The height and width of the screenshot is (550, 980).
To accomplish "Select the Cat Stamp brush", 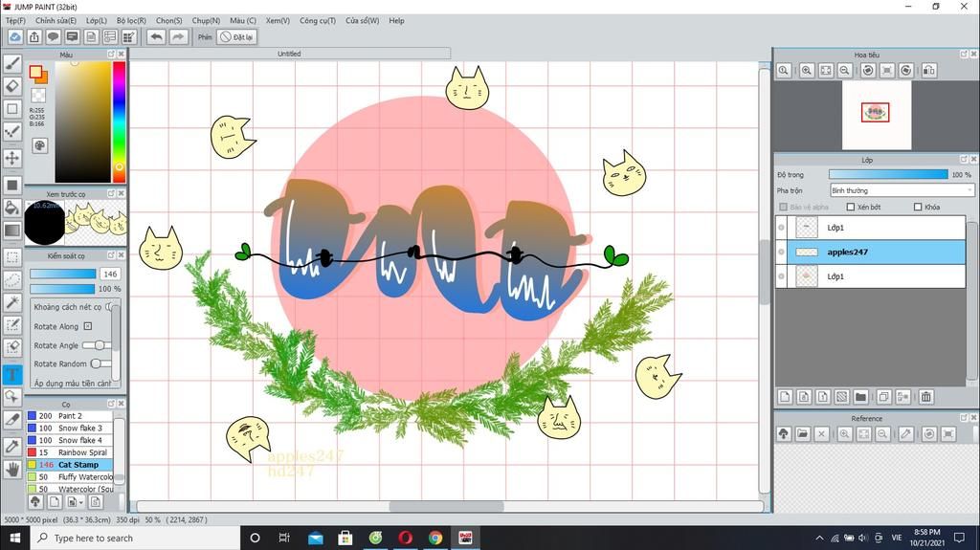I will tap(69, 465).
